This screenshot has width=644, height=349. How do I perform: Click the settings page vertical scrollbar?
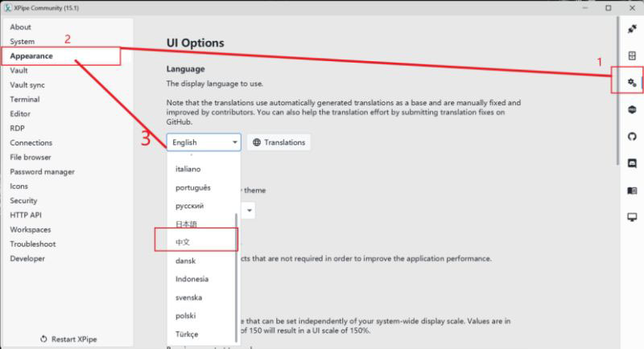(617, 91)
